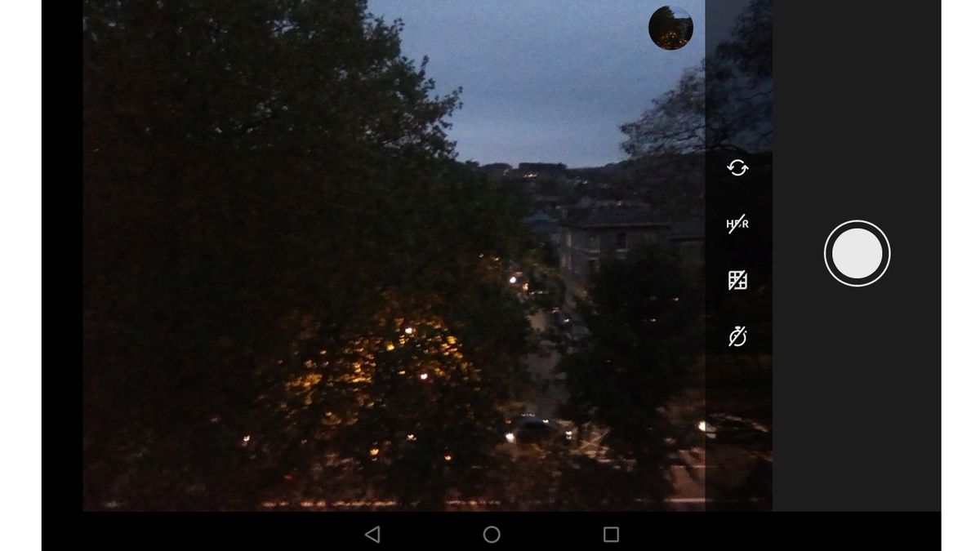The height and width of the screenshot is (551, 980).
Task: Capture the current scene
Action: coord(856,252)
